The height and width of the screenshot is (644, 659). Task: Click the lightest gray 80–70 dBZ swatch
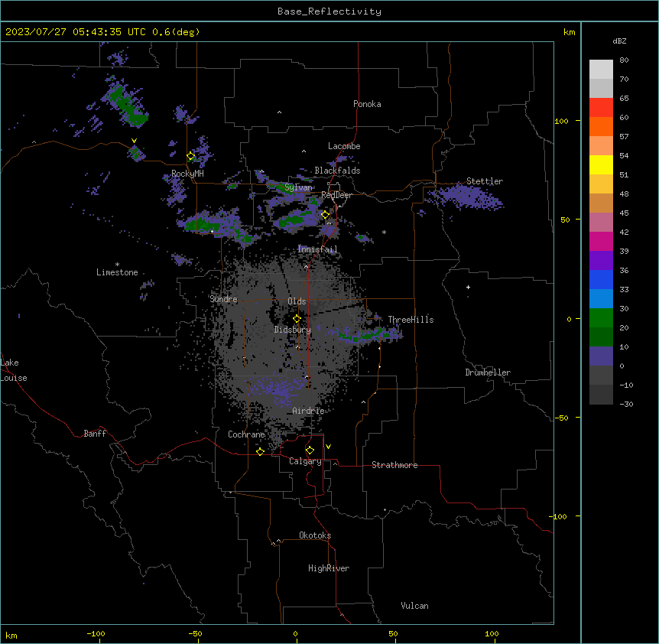(601, 70)
